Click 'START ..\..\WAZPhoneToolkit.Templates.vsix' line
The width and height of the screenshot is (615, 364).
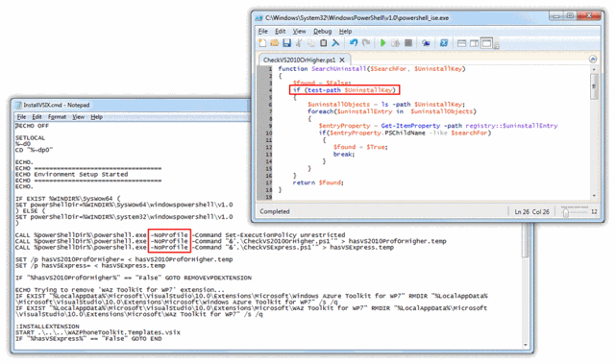(x=98, y=332)
